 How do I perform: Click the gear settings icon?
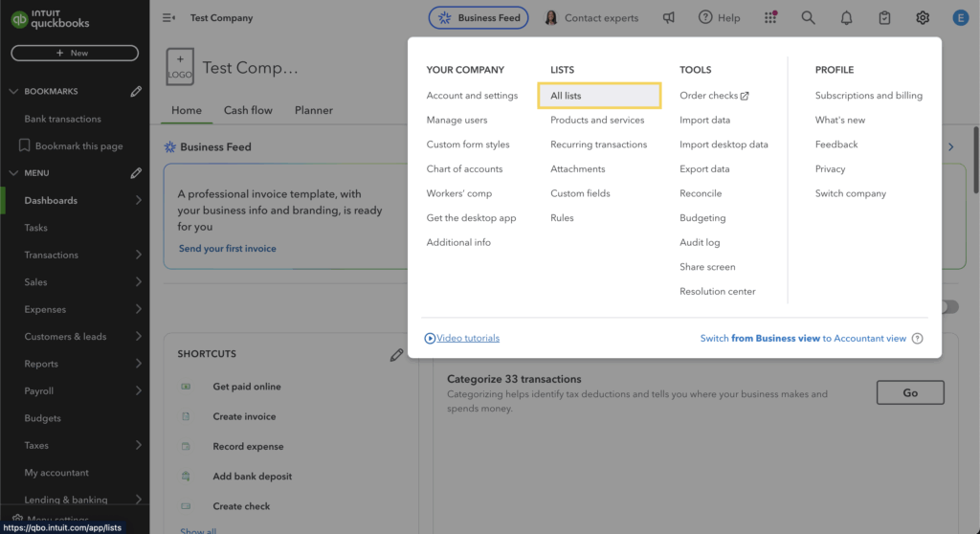pyautogui.click(x=923, y=18)
